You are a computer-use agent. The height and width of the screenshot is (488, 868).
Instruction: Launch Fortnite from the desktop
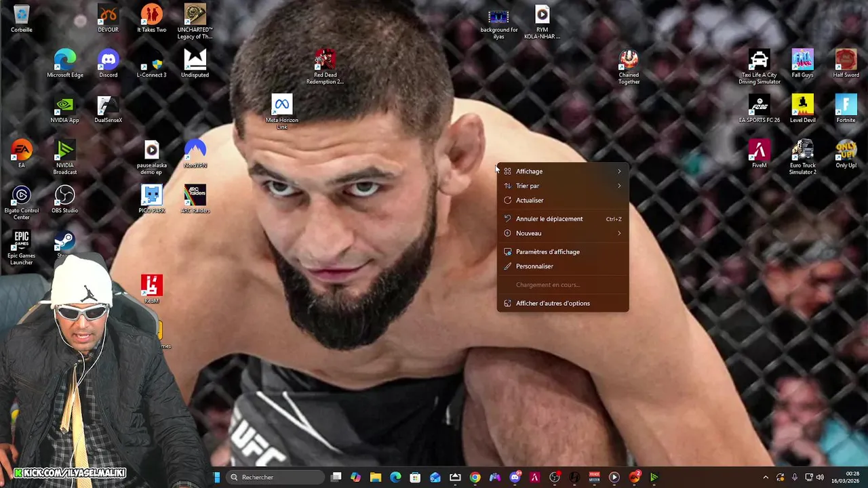pos(846,109)
